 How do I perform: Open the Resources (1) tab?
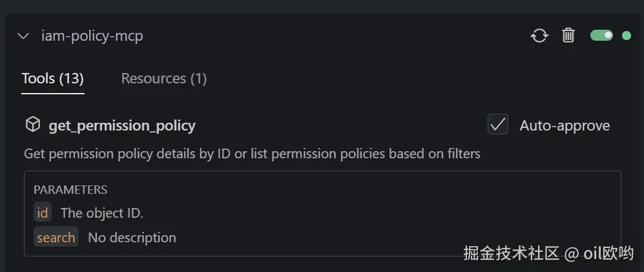pos(163,79)
